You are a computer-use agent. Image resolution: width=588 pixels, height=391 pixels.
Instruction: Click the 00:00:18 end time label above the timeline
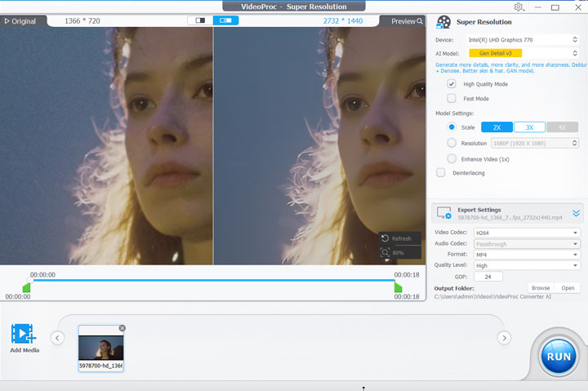(407, 275)
